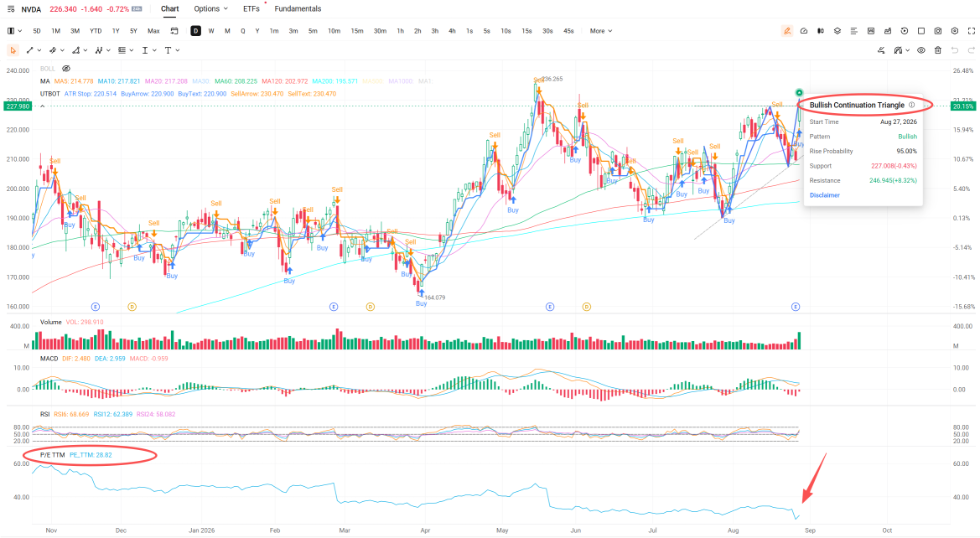Image resolution: width=980 pixels, height=538 pixels.
Task: Toggle the orange drawing pen icon
Action: point(787,31)
